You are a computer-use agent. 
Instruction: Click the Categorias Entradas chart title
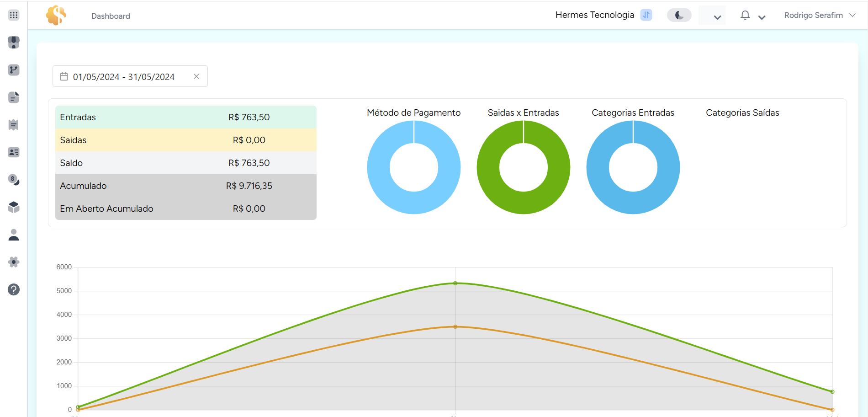633,112
